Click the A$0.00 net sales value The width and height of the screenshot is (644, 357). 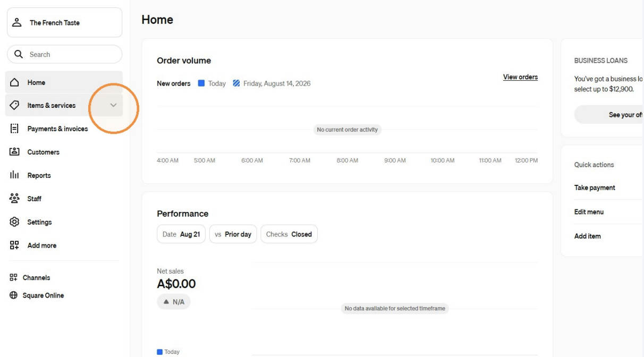(x=176, y=284)
